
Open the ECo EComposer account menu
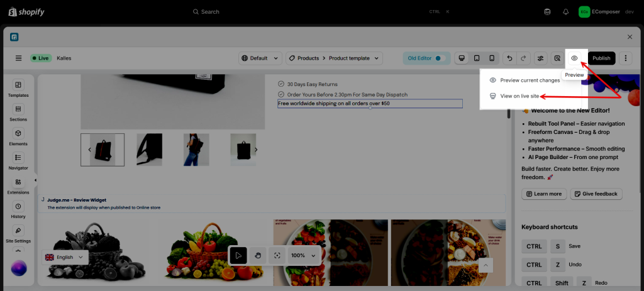tap(606, 12)
